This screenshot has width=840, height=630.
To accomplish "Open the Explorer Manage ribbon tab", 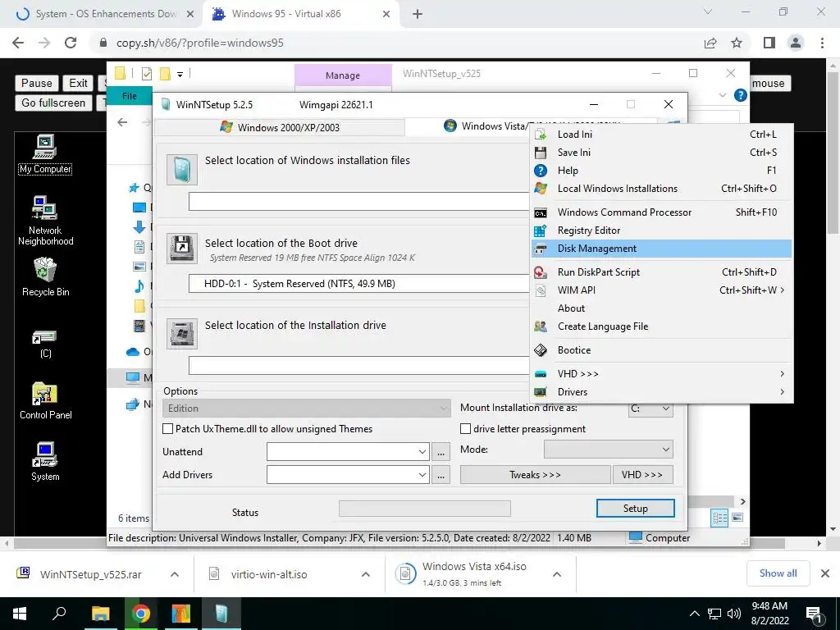I will tap(343, 75).
